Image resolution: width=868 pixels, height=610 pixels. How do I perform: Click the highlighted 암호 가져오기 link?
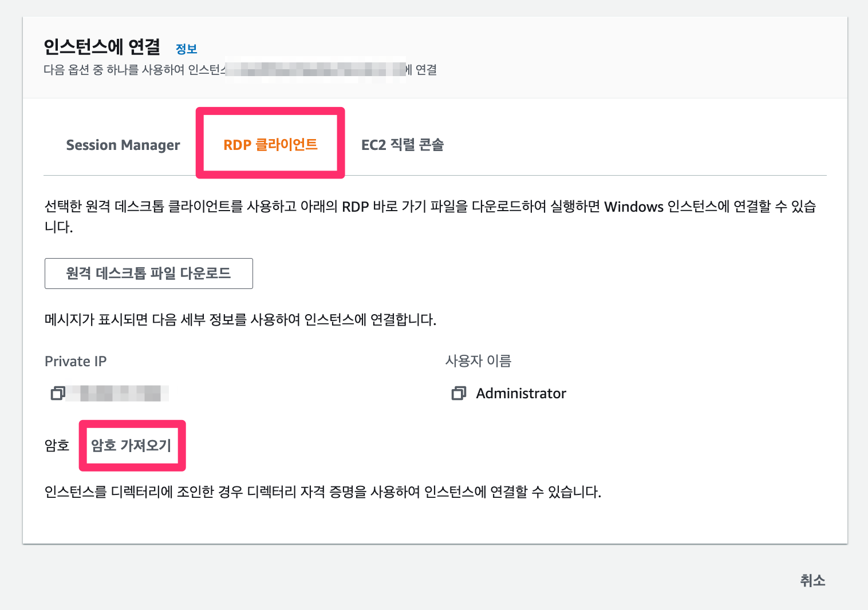pos(132,446)
